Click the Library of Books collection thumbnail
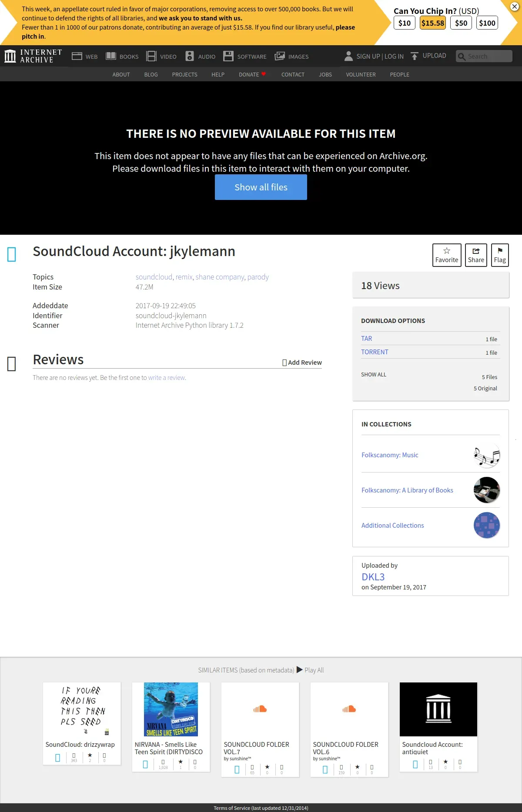 click(x=487, y=490)
